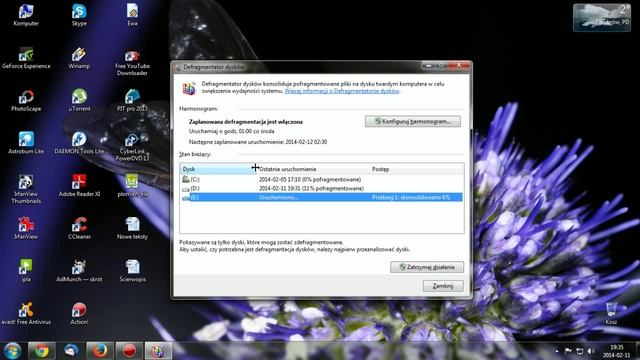The height and width of the screenshot is (360, 640).
Task: Launch Astroburn Lite shortcut
Action: pyautogui.click(x=26, y=143)
